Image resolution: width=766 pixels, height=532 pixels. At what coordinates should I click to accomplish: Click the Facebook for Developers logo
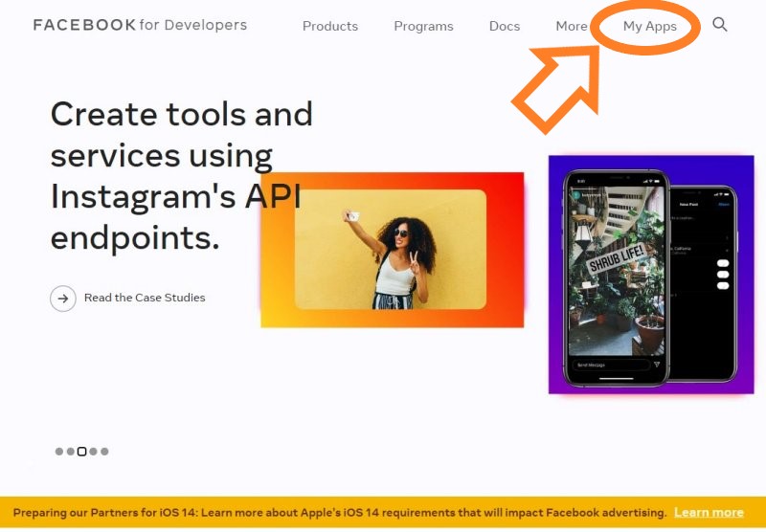pyautogui.click(x=140, y=25)
